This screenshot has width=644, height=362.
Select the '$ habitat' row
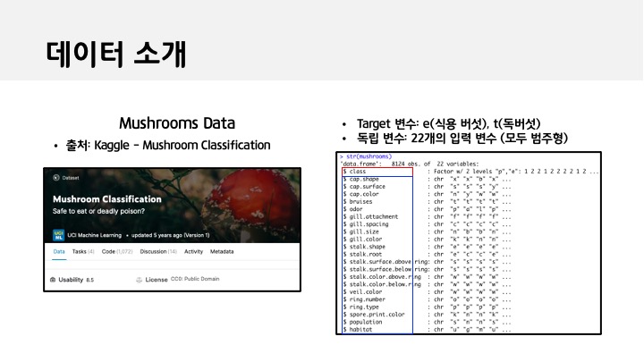pos(428,329)
